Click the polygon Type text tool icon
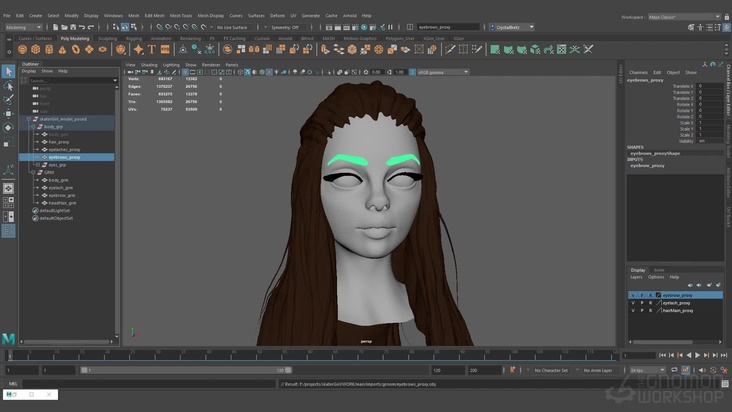The image size is (732, 412). [152, 49]
